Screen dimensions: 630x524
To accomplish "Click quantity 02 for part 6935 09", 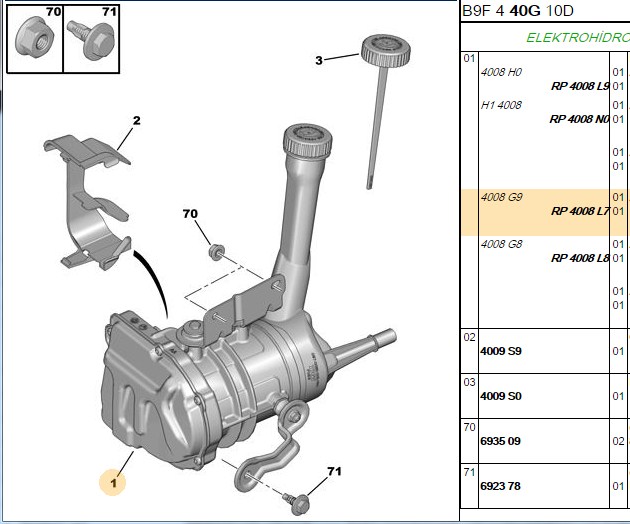I will click(618, 441).
